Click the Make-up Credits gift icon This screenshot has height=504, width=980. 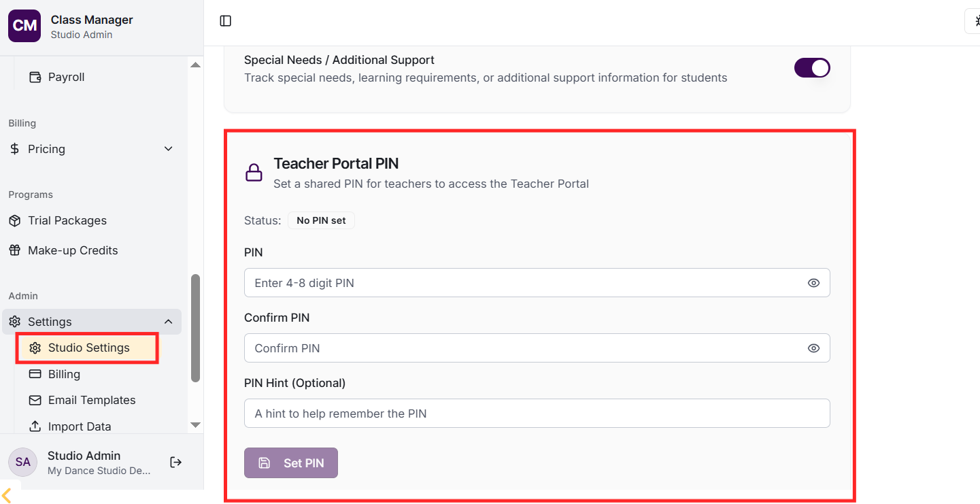coord(15,250)
